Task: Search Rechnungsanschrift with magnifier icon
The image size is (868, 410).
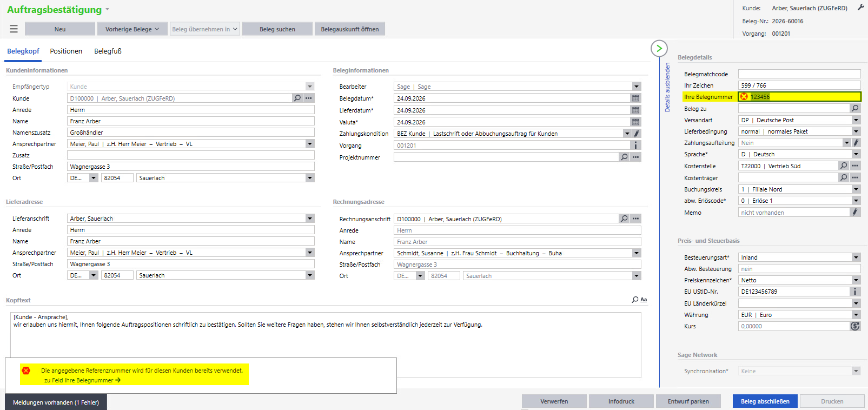Action: [x=624, y=219]
